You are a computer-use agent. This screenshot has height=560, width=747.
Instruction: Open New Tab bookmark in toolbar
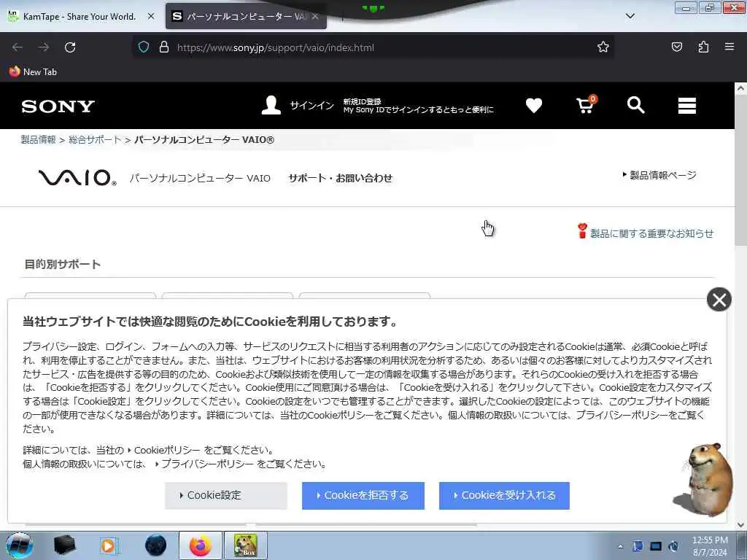[x=32, y=72]
